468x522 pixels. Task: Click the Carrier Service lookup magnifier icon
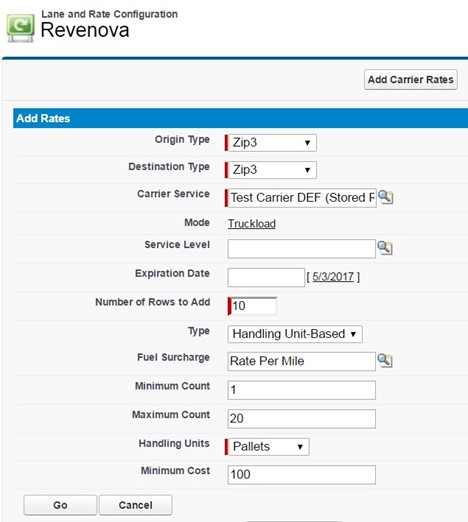click(385, 197)
